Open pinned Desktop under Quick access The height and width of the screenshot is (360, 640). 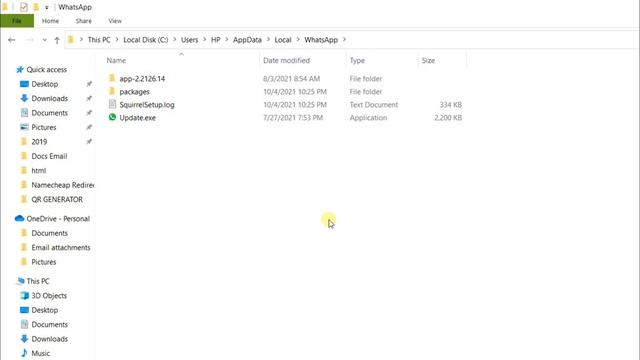44,84
